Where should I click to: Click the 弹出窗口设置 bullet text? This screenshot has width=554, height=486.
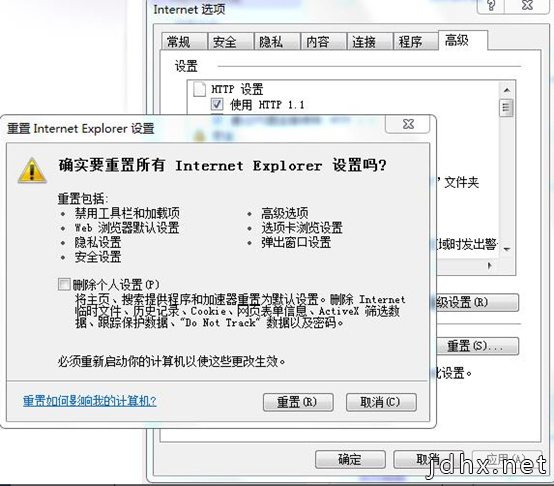pyautogui.click(x=296, y=243)
